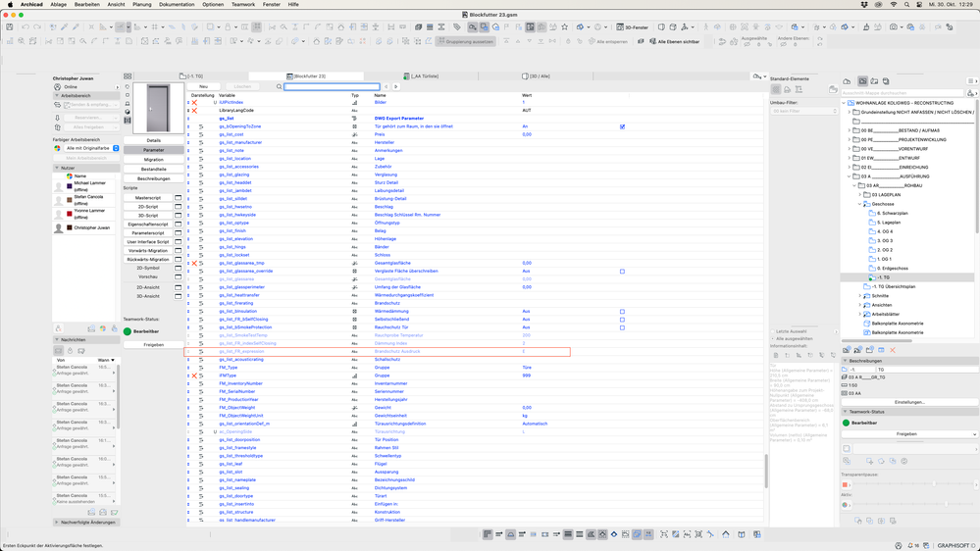980x551 pixels.
Task: Click the Bestandteile button
Action: pos(154,169)
